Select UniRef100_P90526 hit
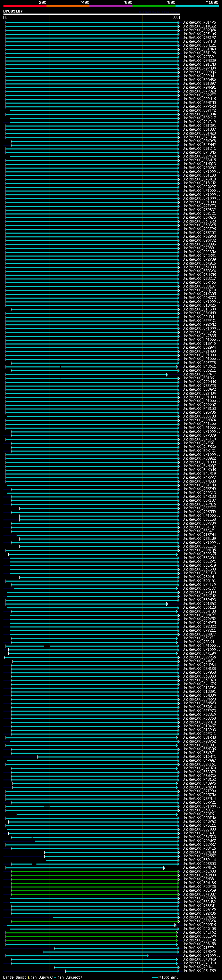Image resolution: width=222 pixels, height=980 pixels. pos(199,925)
